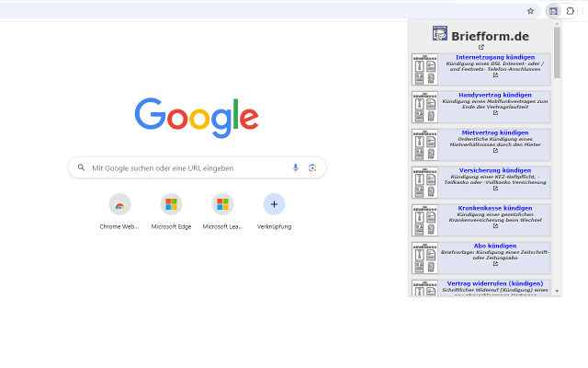Click the Google logo
The width and height of the screenshot is (588, 368).
tap(197, 118)
